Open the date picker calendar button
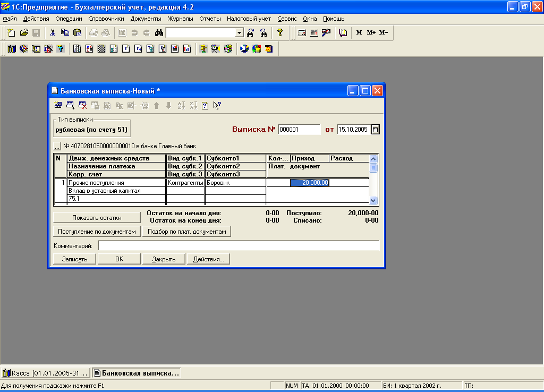Screen dimensions: 544x392 coord(375,130)
